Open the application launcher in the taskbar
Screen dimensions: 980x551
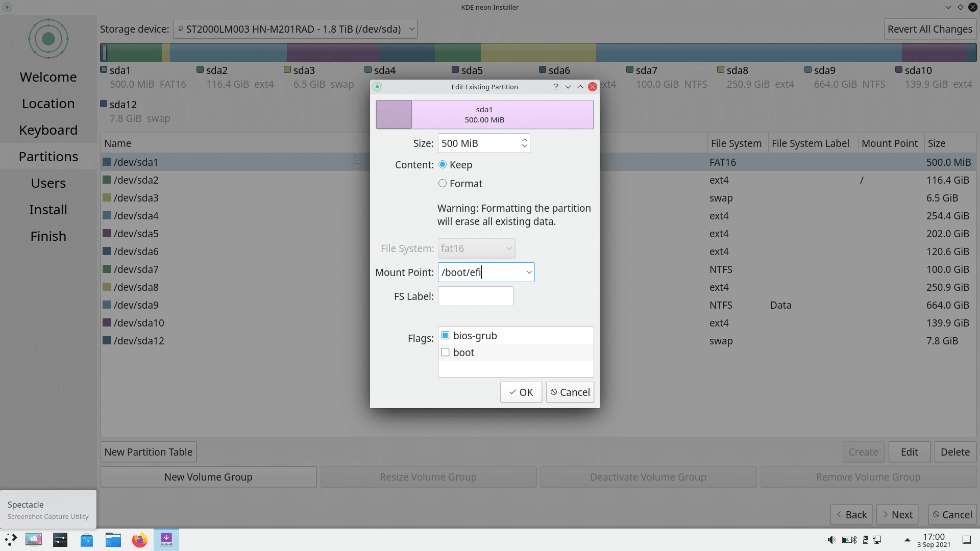click(x=11, y=540)
